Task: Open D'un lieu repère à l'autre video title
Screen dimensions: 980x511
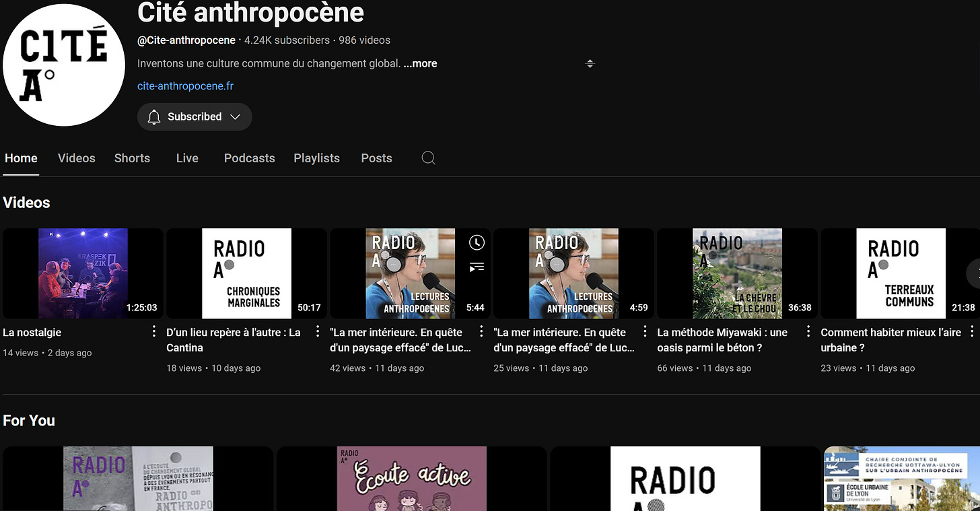Action: [234, 340]
